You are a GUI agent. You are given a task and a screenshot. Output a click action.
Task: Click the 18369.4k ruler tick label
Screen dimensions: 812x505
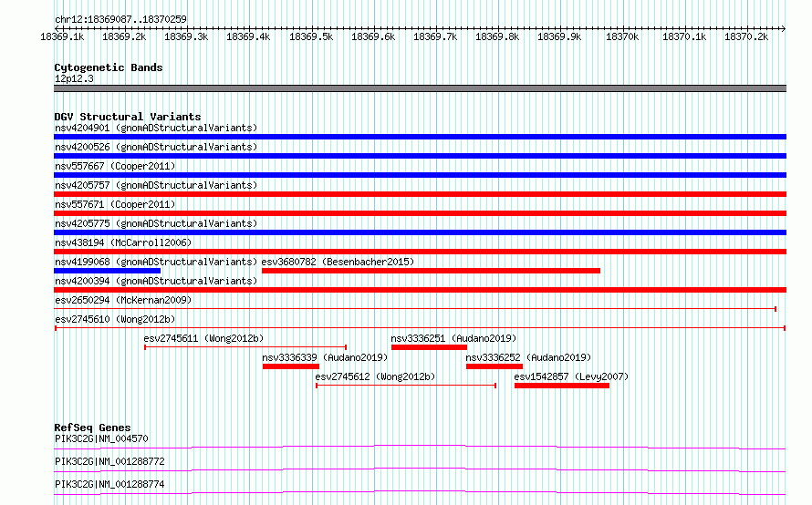pyautogui.click(x=248, y=37)
